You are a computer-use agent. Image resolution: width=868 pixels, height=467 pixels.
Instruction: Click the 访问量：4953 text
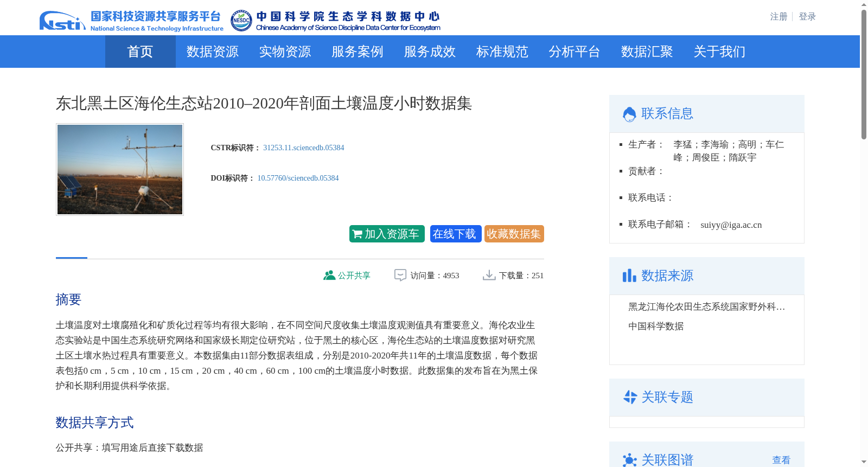point(435,276)
